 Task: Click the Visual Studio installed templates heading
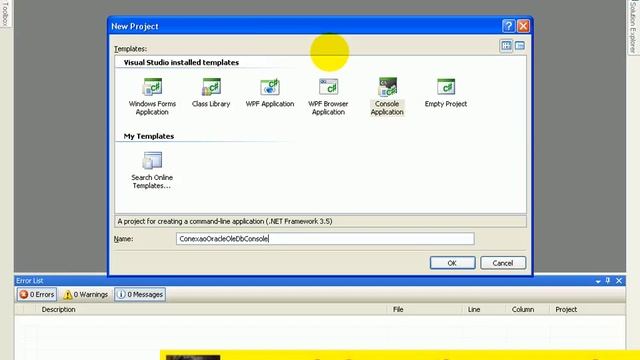pyautogui.click(x=181, y=62)
